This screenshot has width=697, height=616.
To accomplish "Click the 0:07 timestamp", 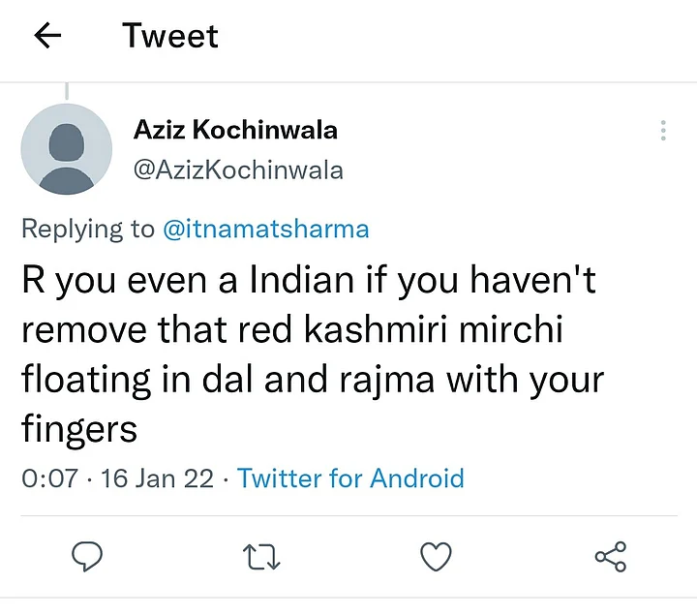I will click(x=49, y=477).
